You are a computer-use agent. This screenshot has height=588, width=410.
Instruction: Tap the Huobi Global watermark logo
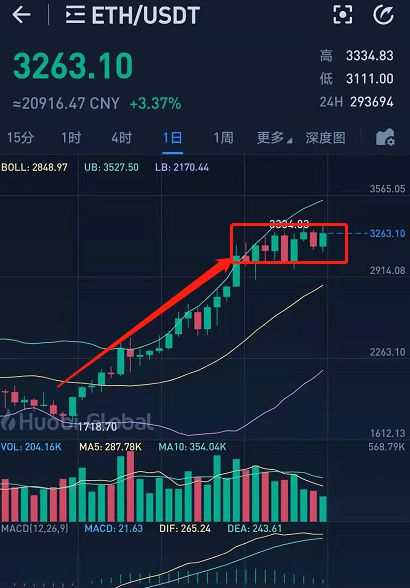[x=77, y=421]
